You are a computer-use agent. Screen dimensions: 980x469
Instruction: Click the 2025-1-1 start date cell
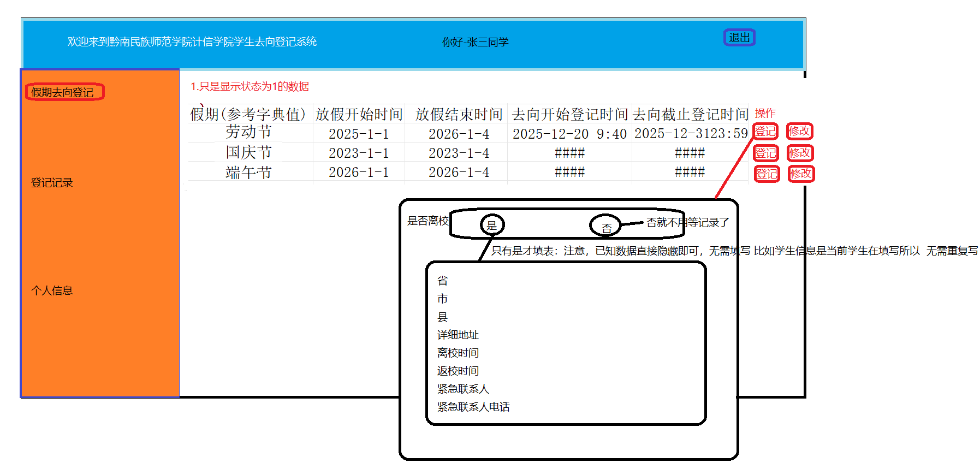pyautogui.click(x=359, y=134)
